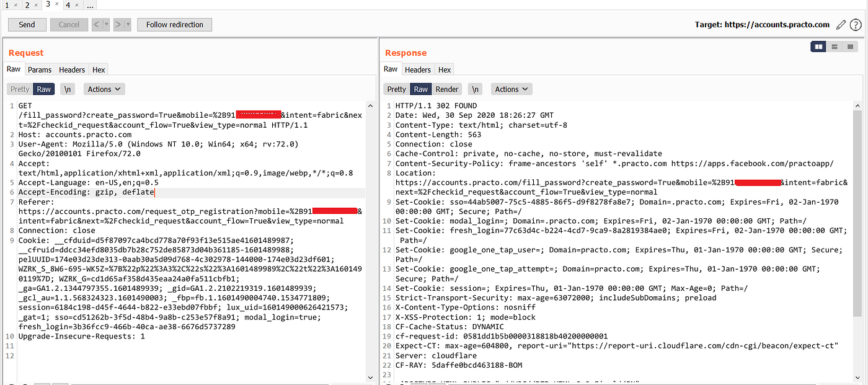Viewport: 868px width, 385px height.
Task: Click the Cancel button
Action: (x=69, y=25)
